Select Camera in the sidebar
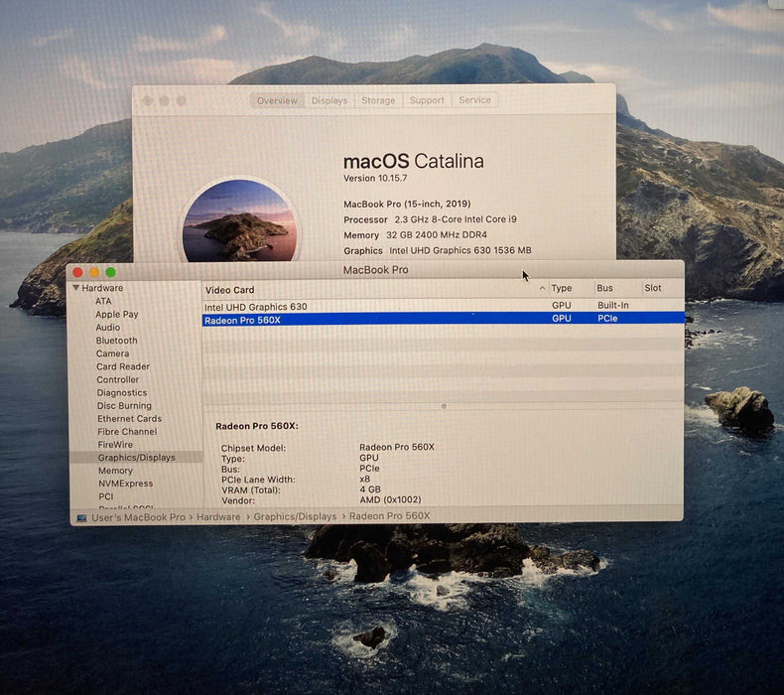This screenshot has height=695, width=784. [112, 353]
